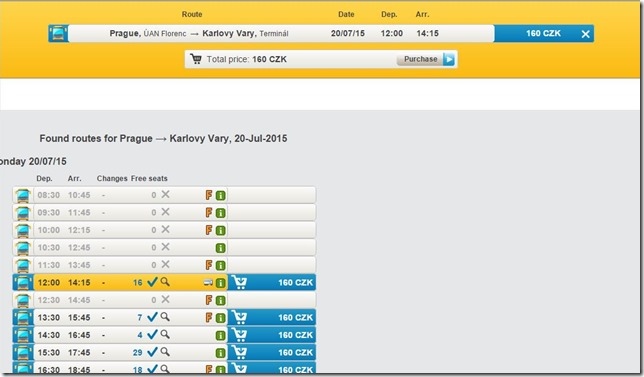Click the 29 free seats value

pos(138,353)
